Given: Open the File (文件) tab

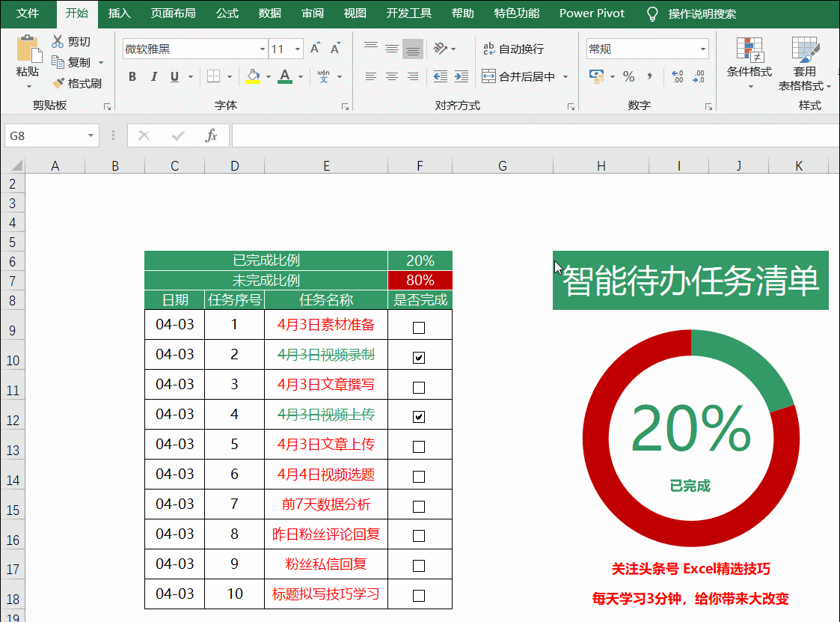Looking at the screenshot, I should point(28,13).
